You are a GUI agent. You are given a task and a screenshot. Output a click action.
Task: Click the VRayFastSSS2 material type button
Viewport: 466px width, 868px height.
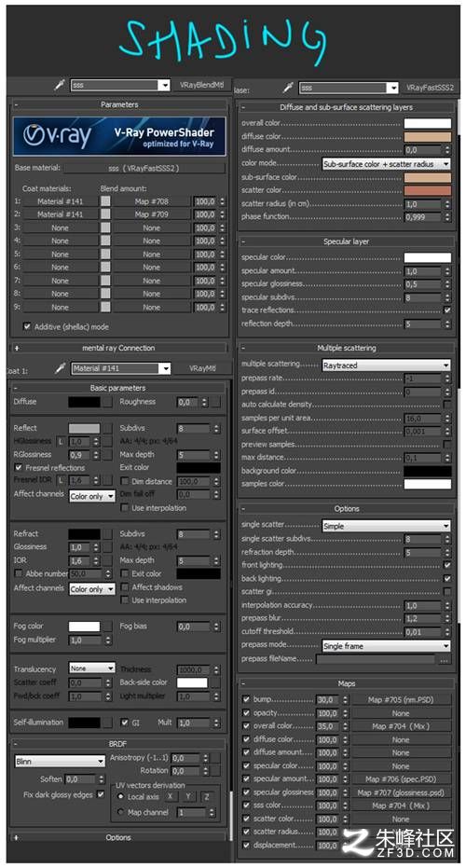[430, 88]
